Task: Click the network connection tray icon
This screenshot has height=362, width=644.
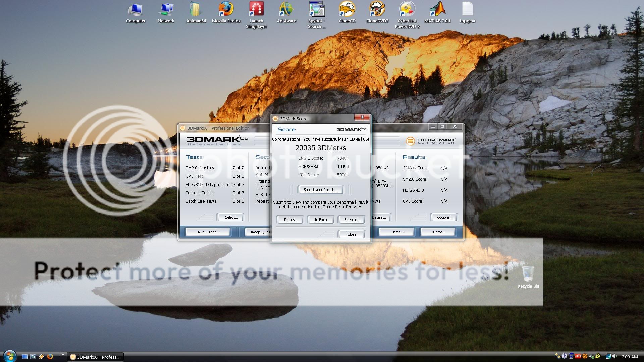Action: click(608, 357)
